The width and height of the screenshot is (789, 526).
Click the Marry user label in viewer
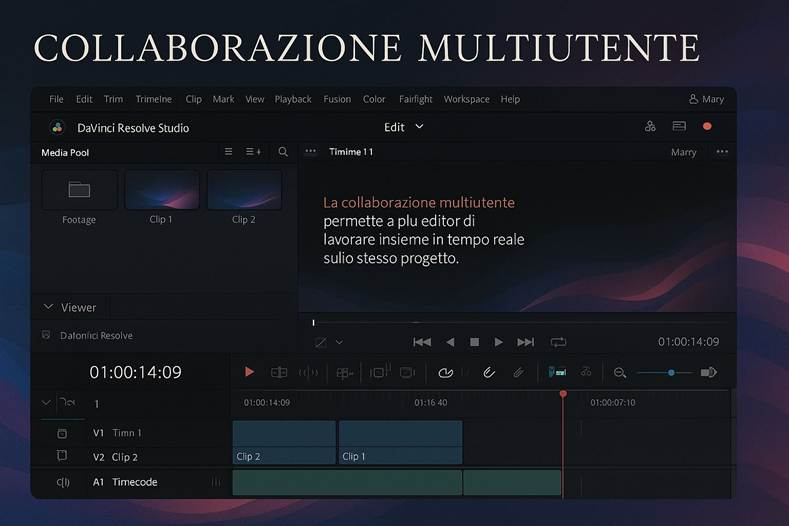pyautogui.click(x=683, y=152)
